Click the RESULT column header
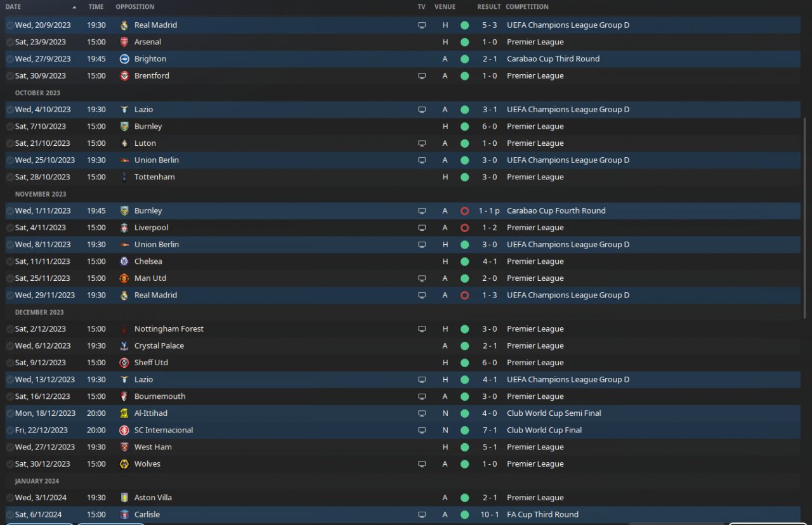This screenshot has height=525, width=812. coord(489,7)
